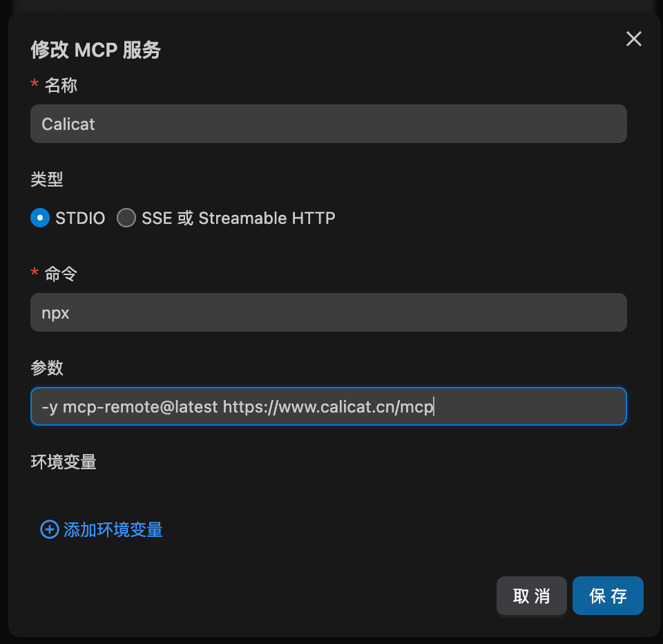The height and width of the screenshot is (644, 663).
Task: Click 添加环境变量 to add an environment variable
Action: point(113,529)
